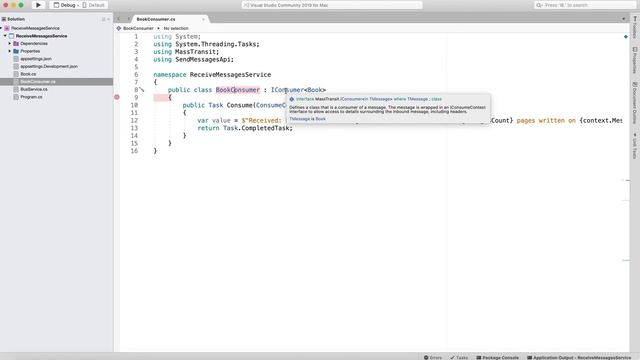Click line number 12 in the gutter
Screen dimensions: 640x360
134,120
